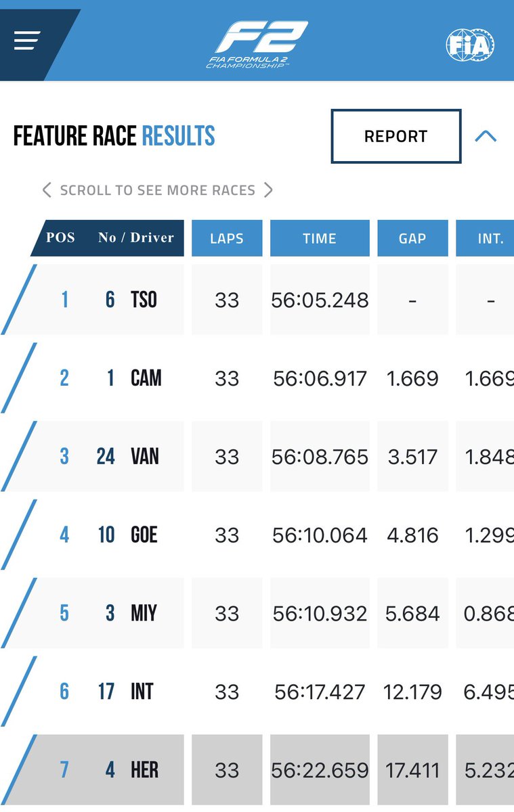Image resolution: width=514 pixels, height=812 pixels.
Task: Select driver VAN in third place
Action: coord(145,456)
